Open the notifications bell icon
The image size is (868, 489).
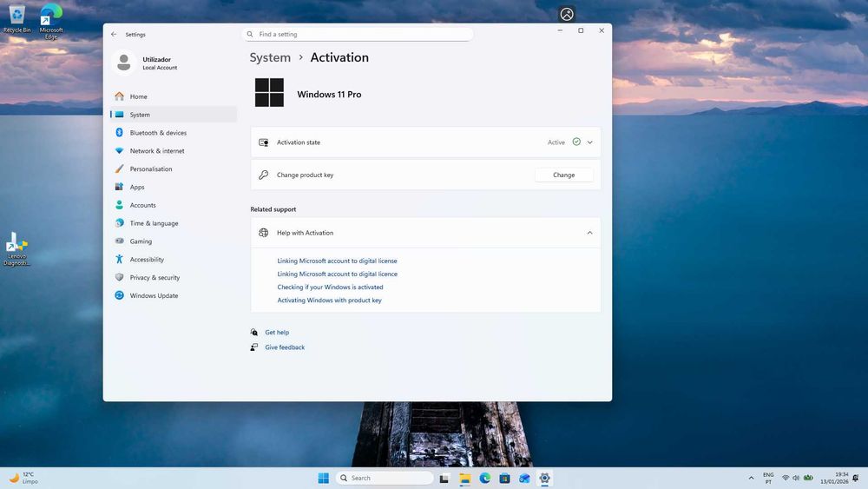click(x=856, y=478)
